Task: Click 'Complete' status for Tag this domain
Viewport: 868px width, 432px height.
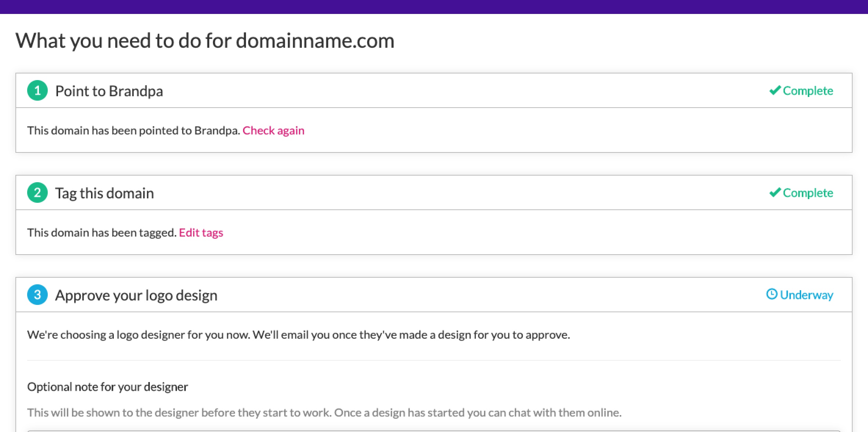Action: click(x=808, y=193)
